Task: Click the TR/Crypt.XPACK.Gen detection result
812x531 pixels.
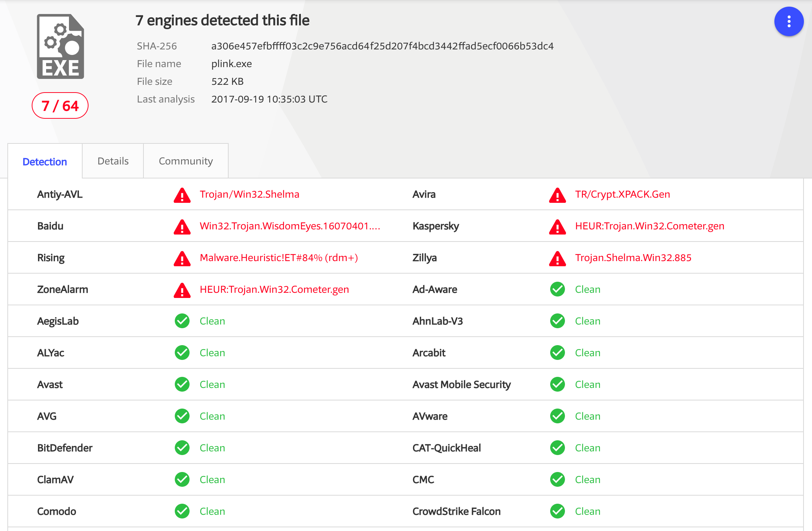Action: (622, 194)
